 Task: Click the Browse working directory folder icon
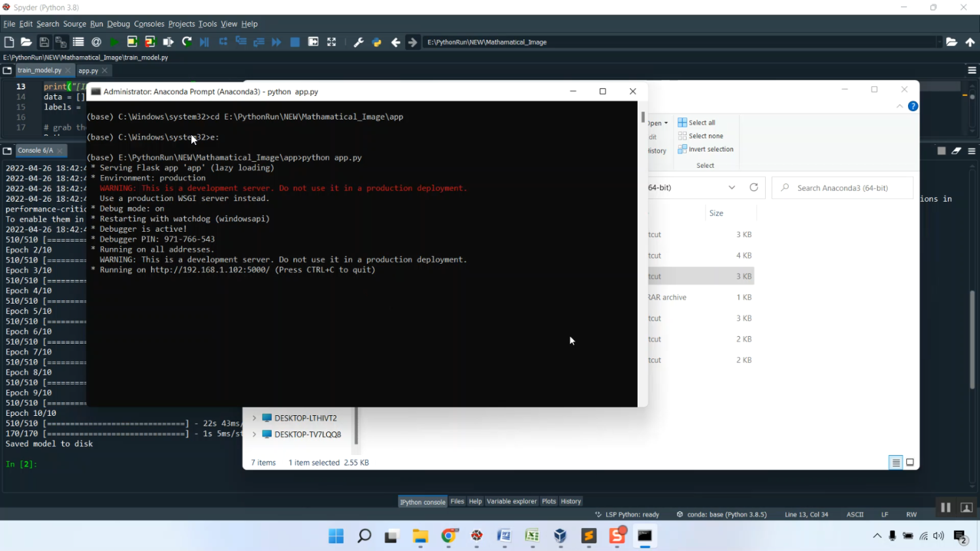click(x=951, y=42)
